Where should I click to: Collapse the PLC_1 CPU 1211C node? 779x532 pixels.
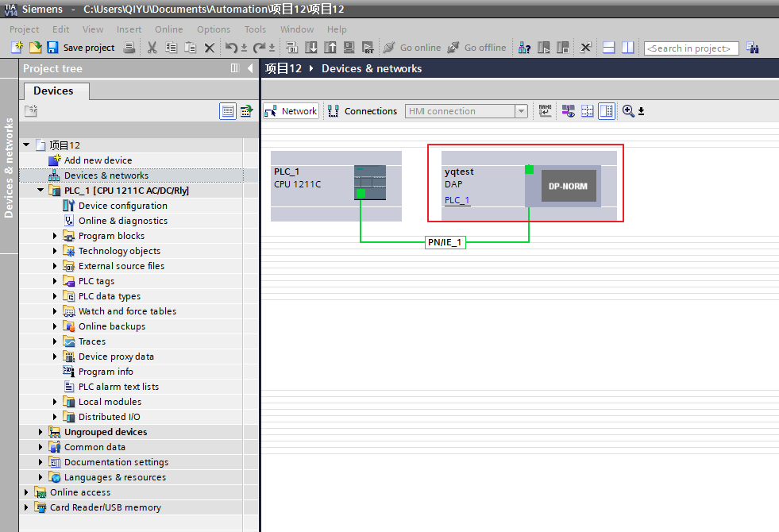tap(40, 191)
